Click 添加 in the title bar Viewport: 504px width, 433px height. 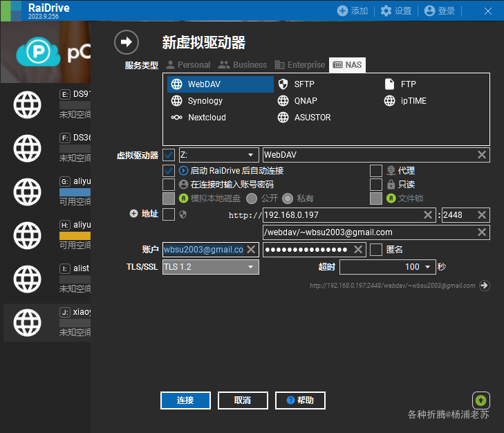point(353,11)
